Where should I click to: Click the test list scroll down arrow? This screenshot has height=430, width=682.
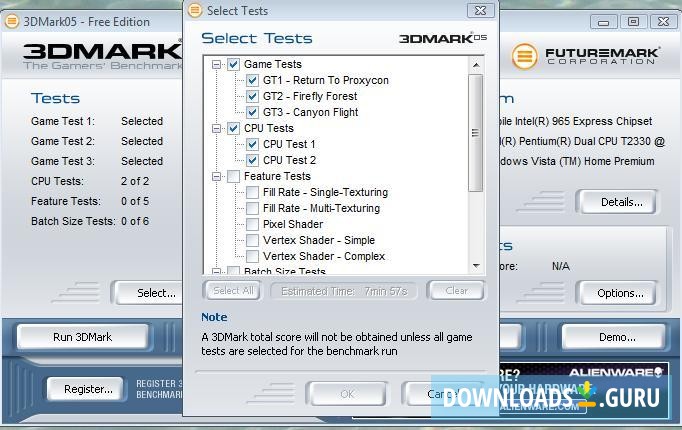tap(476, 266)
